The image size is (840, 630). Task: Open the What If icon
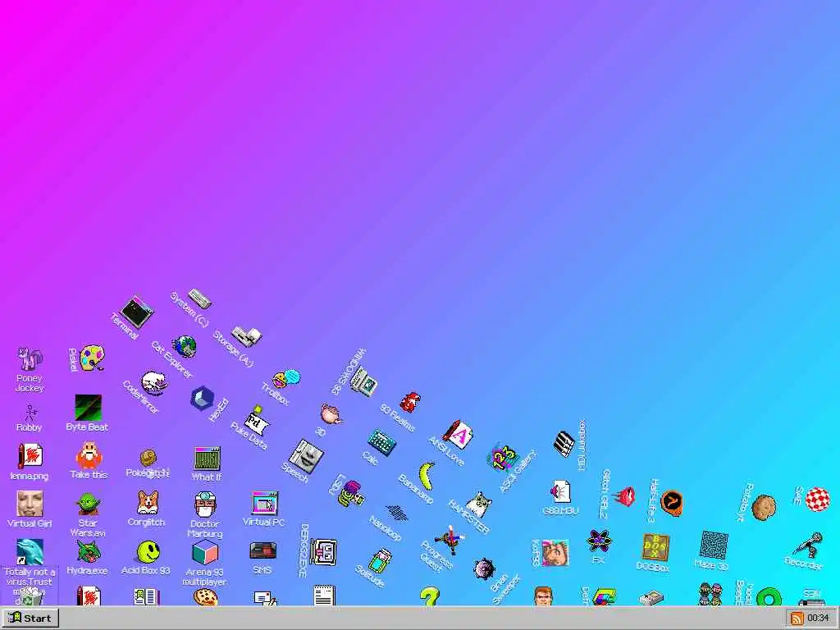click(x=207, y=459)
